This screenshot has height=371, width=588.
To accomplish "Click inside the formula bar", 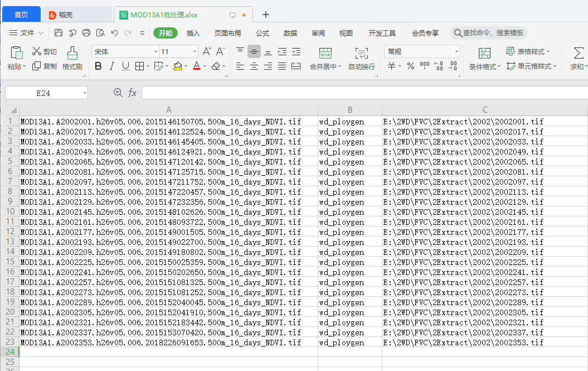I will (365, 93).
